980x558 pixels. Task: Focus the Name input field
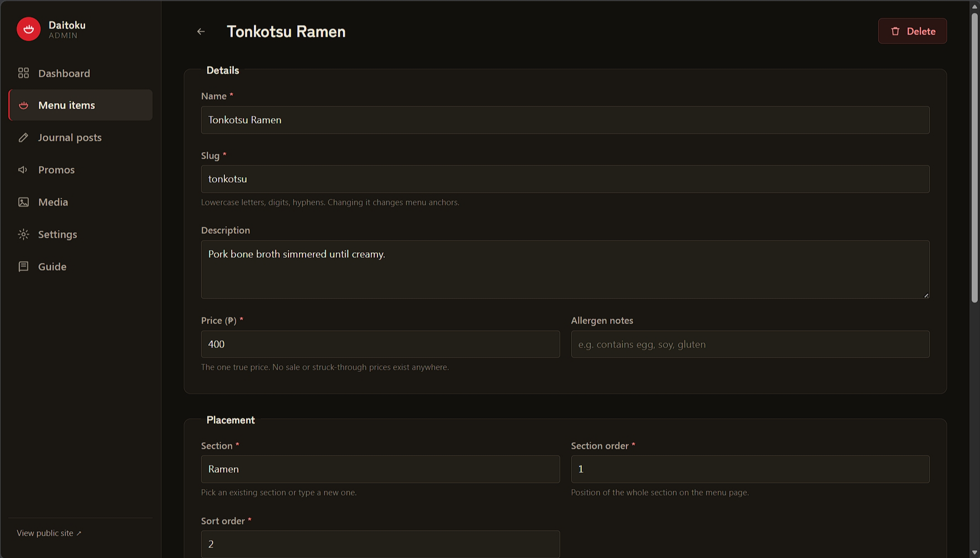(x=565, y=120)
